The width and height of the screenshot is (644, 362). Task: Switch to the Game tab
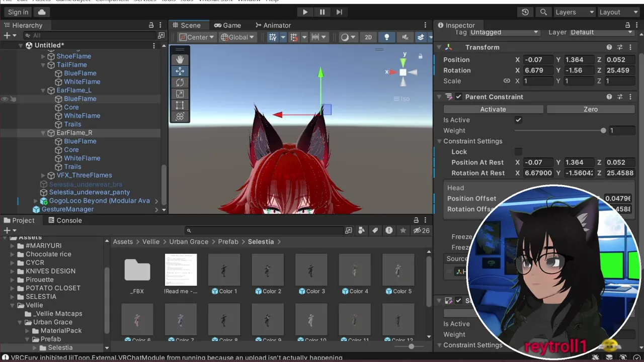click(x=227, y=25)
